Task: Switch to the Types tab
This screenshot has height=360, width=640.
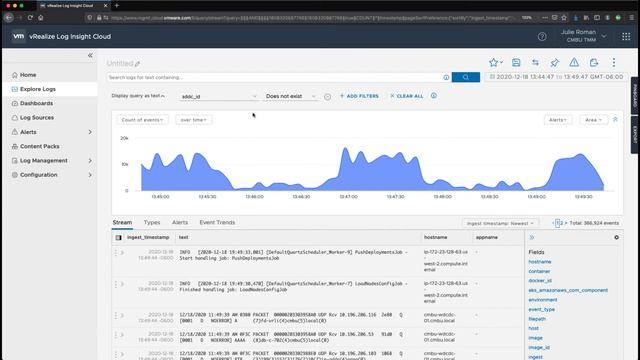Action: (x=152, y=222)
